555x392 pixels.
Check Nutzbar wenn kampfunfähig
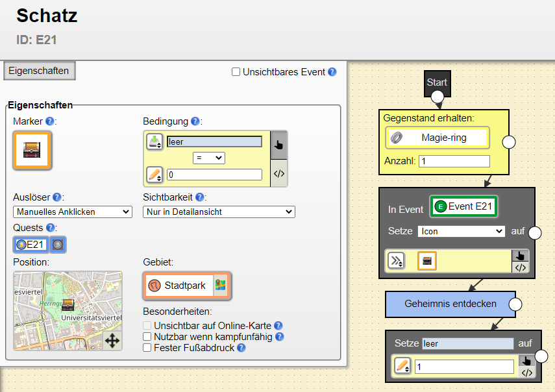(x=147, y=337)
